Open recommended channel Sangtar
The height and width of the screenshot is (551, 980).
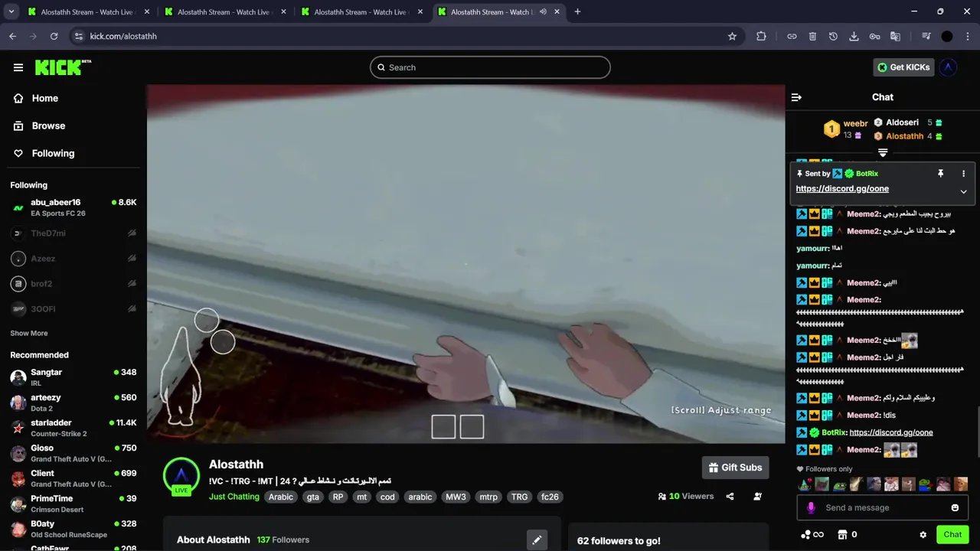click(x=73, y=377)
